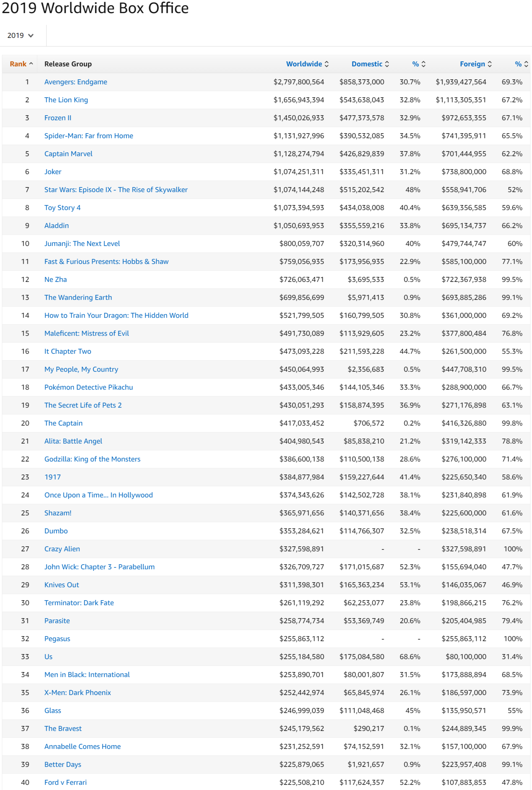The image size is (532, 790).
Task: Open Frozen II link
Action: (58, 118)
